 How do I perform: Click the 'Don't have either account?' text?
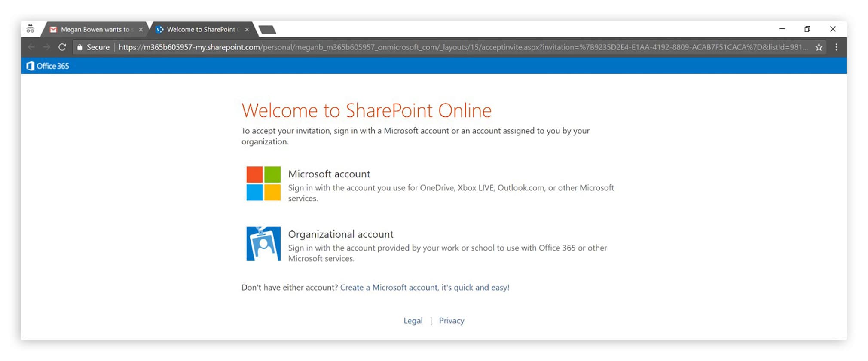tap(290, 288)
